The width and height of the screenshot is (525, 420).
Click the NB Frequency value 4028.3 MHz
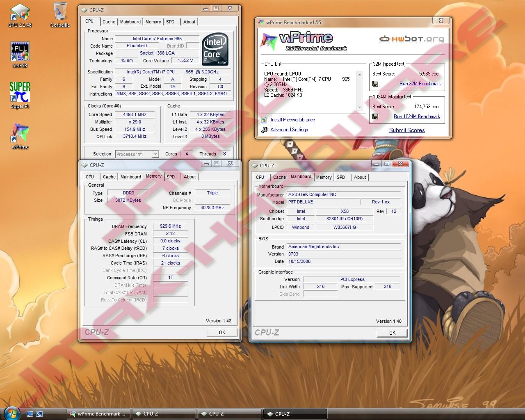(212, 208)
